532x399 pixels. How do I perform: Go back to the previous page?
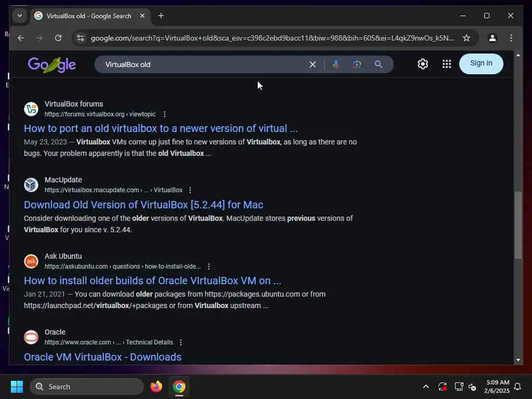(x=21, y=38)
